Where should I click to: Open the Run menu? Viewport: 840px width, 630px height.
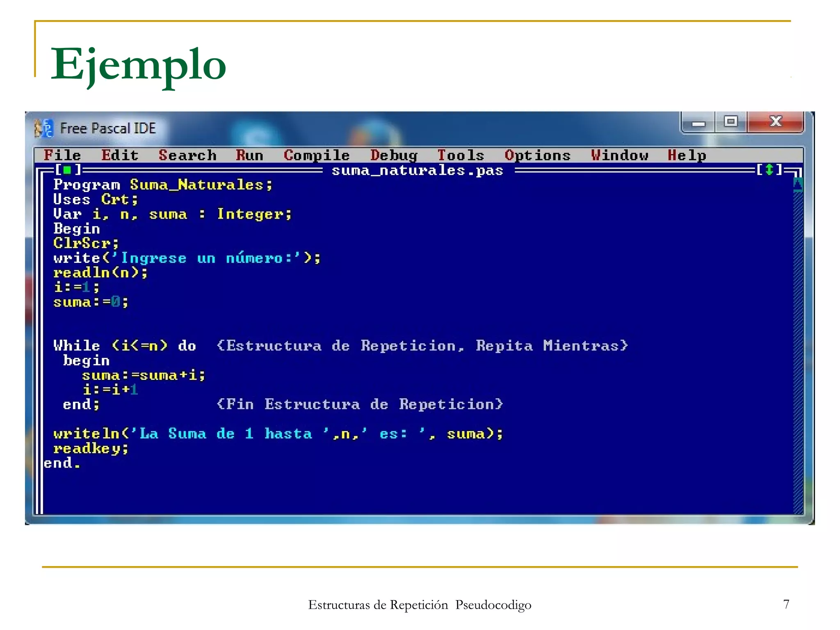coord(249,155)
